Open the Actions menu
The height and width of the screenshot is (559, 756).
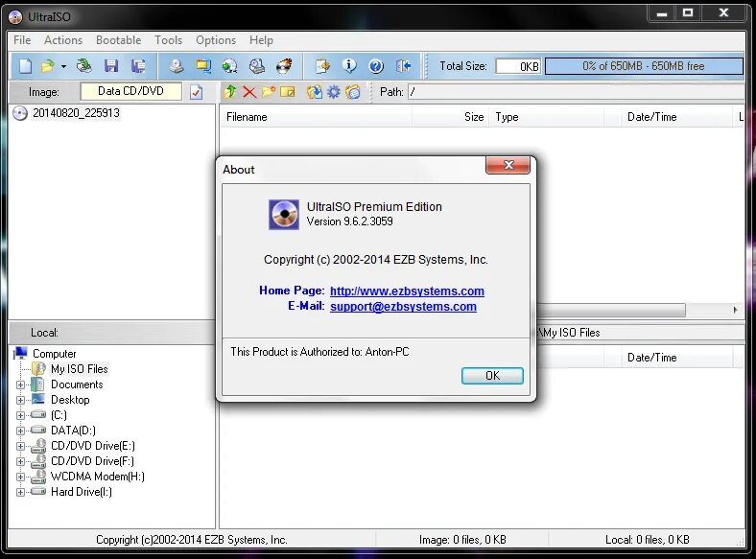tap(63, 40)
